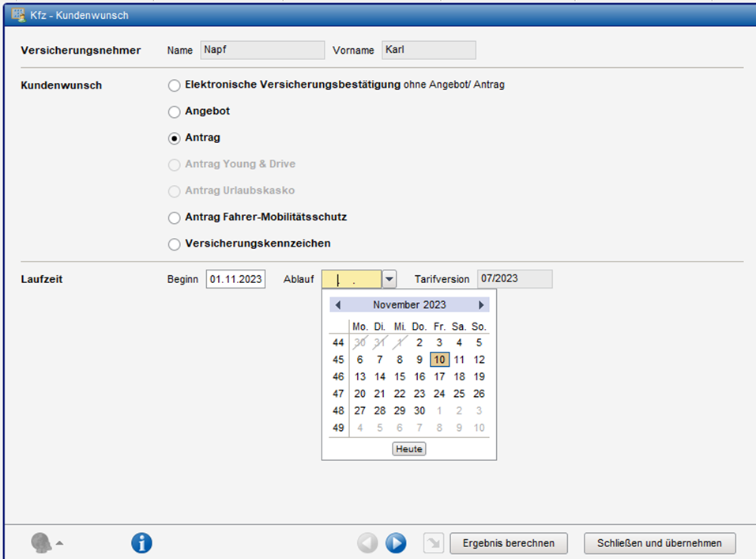Click the Kundenwunsch section label
The height and width of the screenshot is (559, 756).
(x=62, y=85)
